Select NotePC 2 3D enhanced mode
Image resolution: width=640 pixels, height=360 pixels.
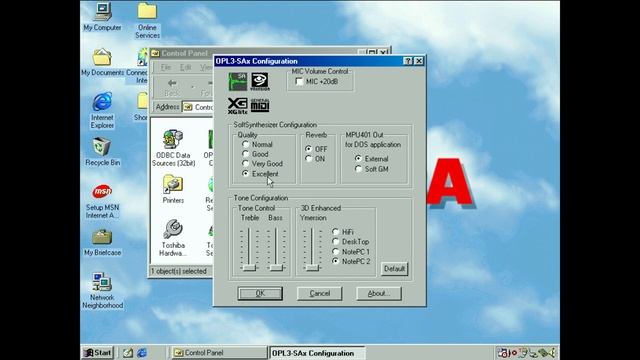(336, 261)
